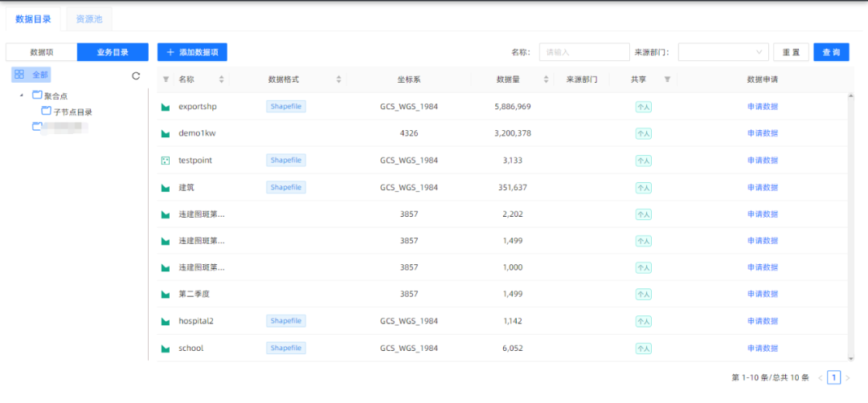868x403 pixels.
Task: Sort the table by 名称 column arrows
Action: coord(222,79)
